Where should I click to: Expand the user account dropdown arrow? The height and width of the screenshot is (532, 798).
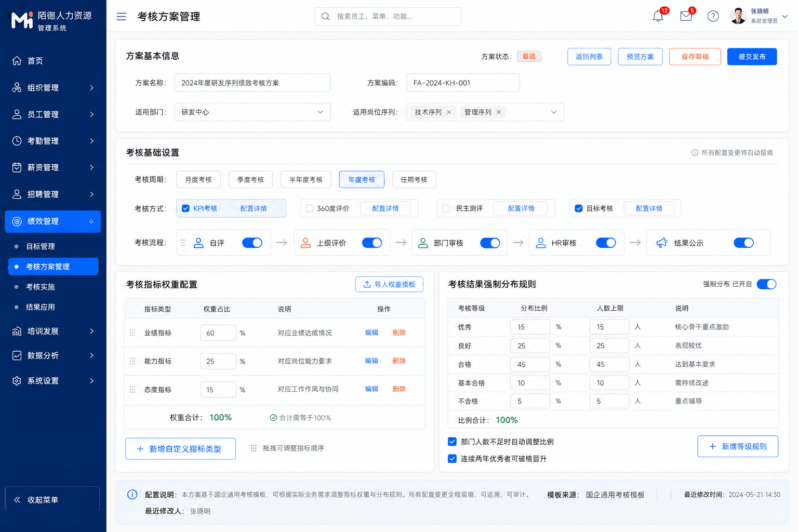click(785, 17)
